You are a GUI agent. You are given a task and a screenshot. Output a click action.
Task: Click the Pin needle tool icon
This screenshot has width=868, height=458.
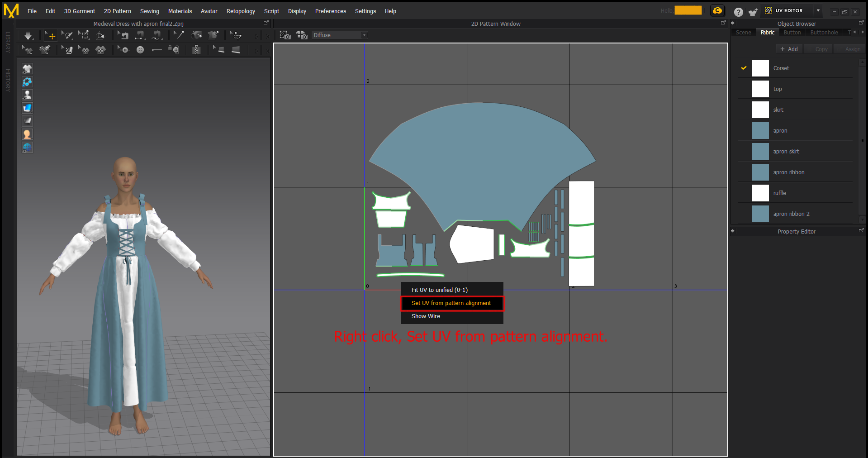pos(179,35)
